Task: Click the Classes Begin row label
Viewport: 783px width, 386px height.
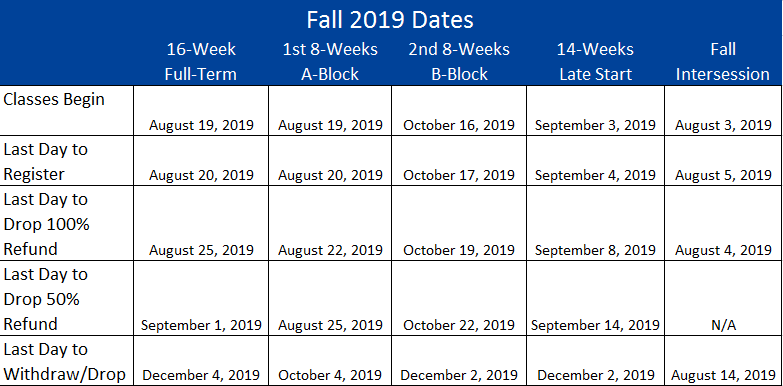Action: point(54,99)
